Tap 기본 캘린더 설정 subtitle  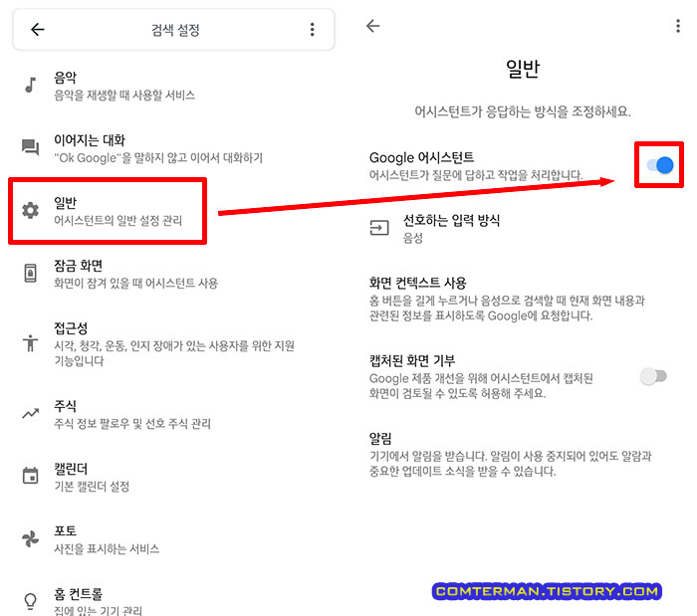coord(92,487)
